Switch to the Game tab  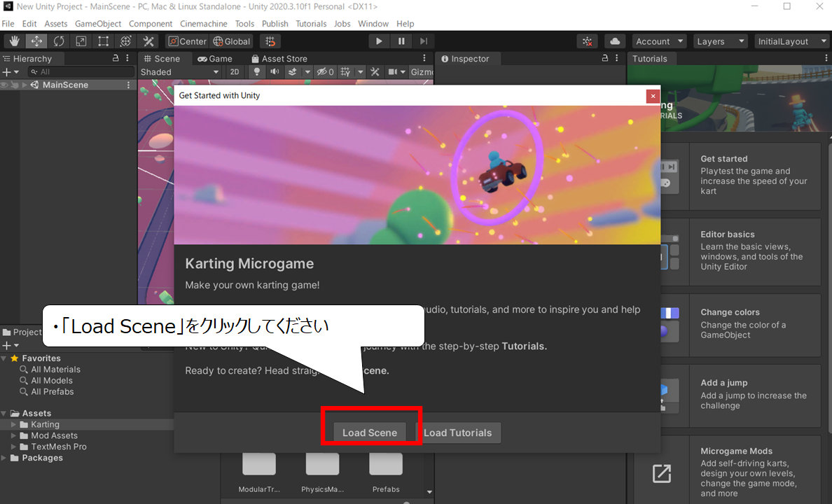click(x=215, y=59)
